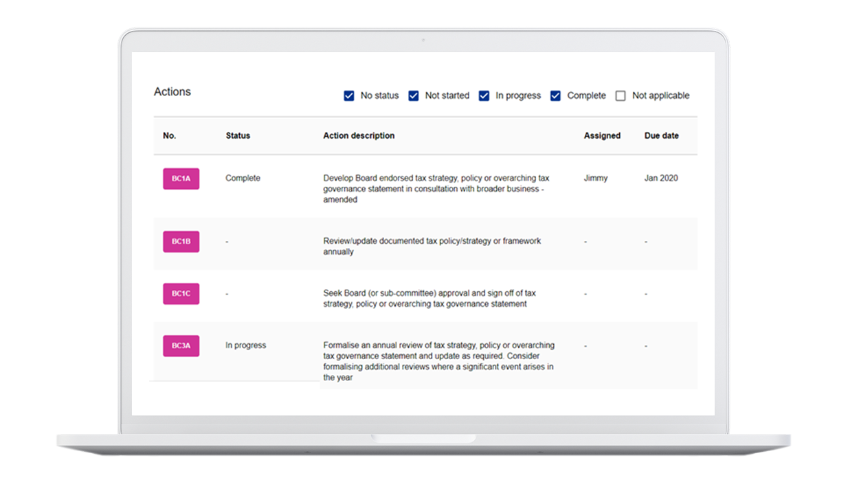Uncheck the No status filter checkbox
The image size is (848, 504).
349,96
